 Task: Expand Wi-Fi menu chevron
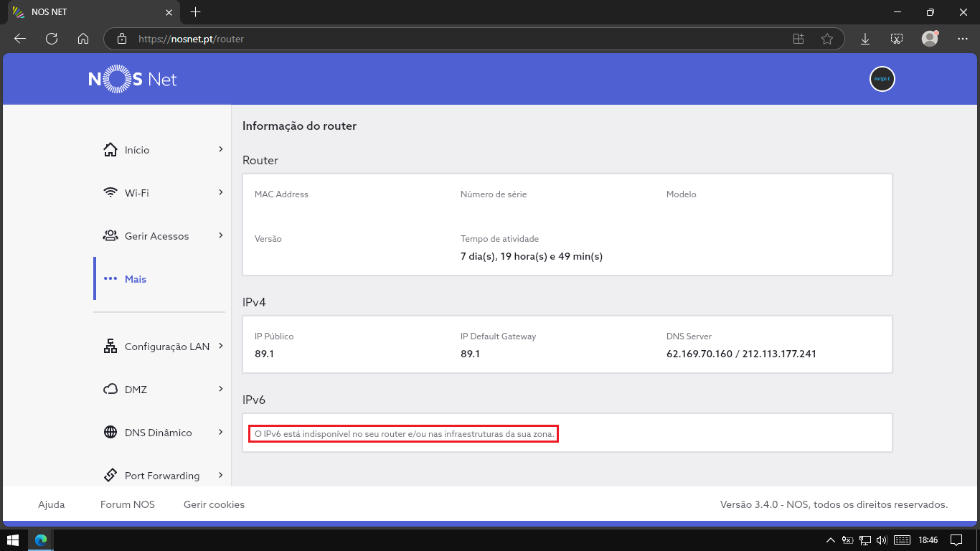(221, 192)
